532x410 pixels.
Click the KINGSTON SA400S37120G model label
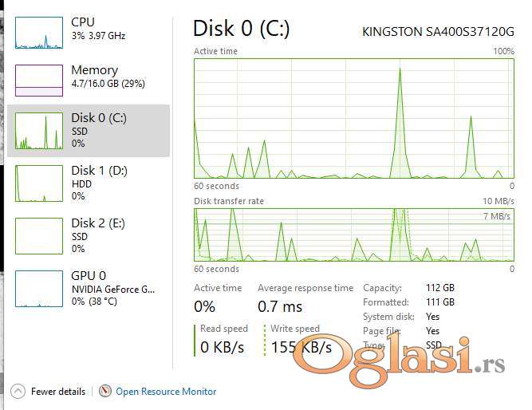click(x=438, y=32)
